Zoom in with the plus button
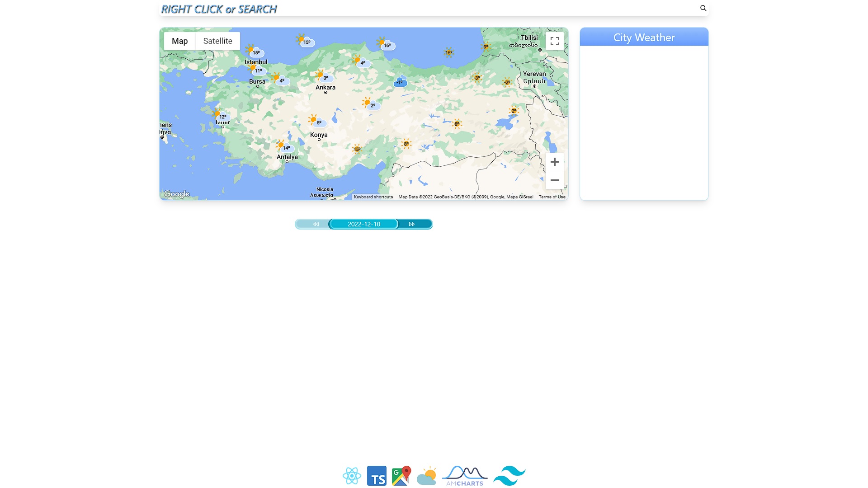The height and width of the screenshot is (488, 868). point(555,162)
